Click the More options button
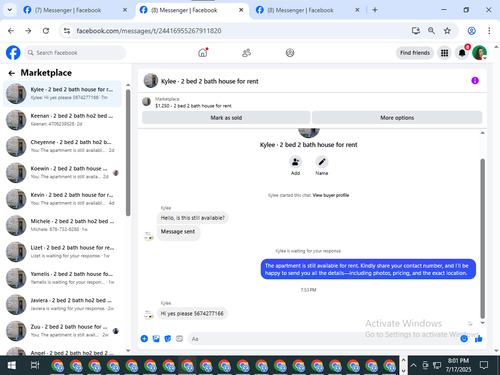This screenshot has height=375, width=500. (x=397, y=118)
